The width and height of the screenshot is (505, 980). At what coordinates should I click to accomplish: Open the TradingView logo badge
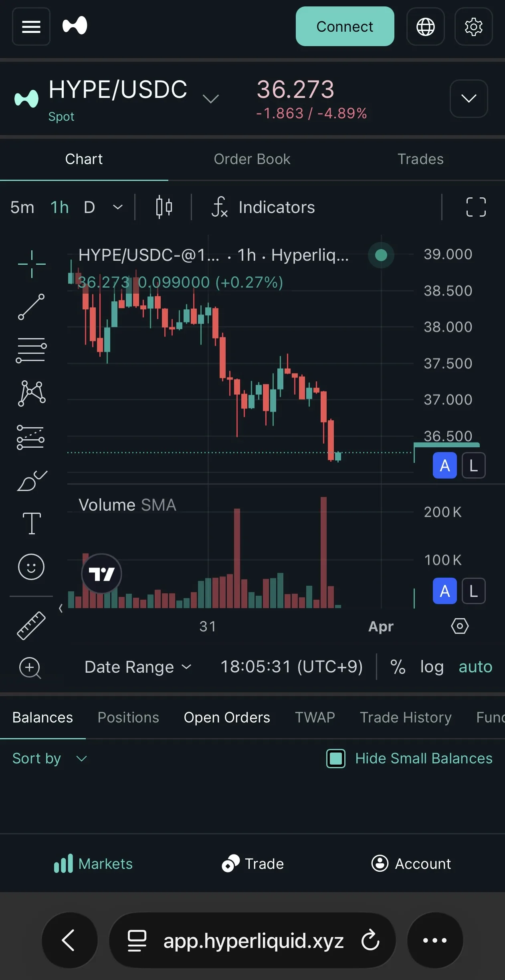click(x=101, y=574)
